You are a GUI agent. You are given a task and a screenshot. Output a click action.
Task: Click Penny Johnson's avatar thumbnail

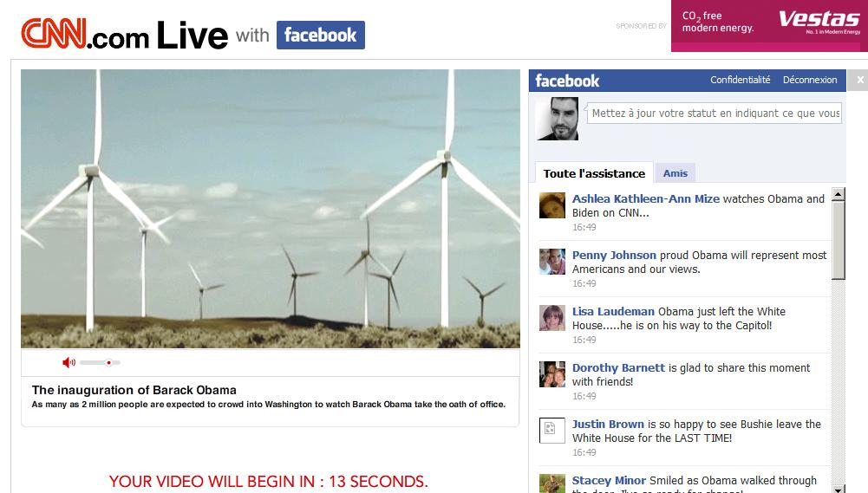(x=551, y=262)
